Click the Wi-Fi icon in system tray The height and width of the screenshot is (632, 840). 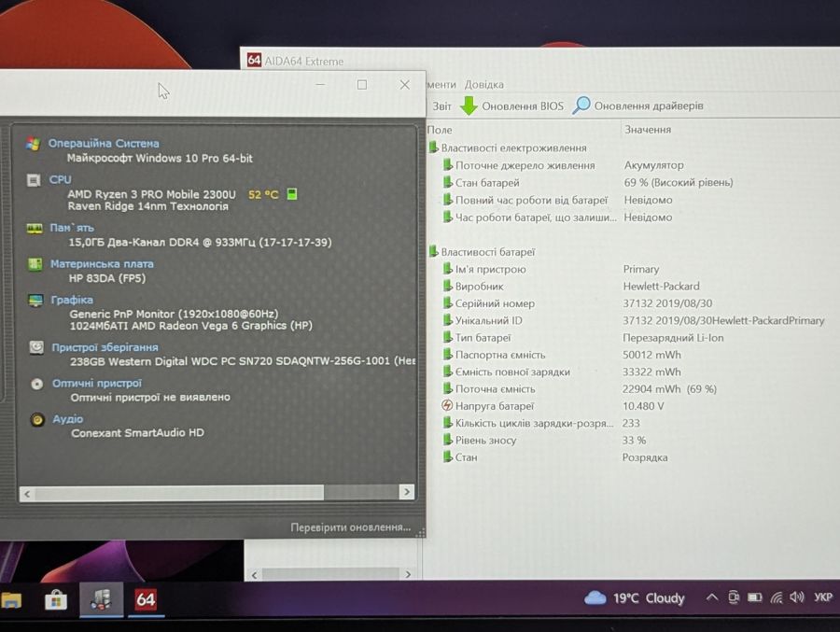[777, 597]
